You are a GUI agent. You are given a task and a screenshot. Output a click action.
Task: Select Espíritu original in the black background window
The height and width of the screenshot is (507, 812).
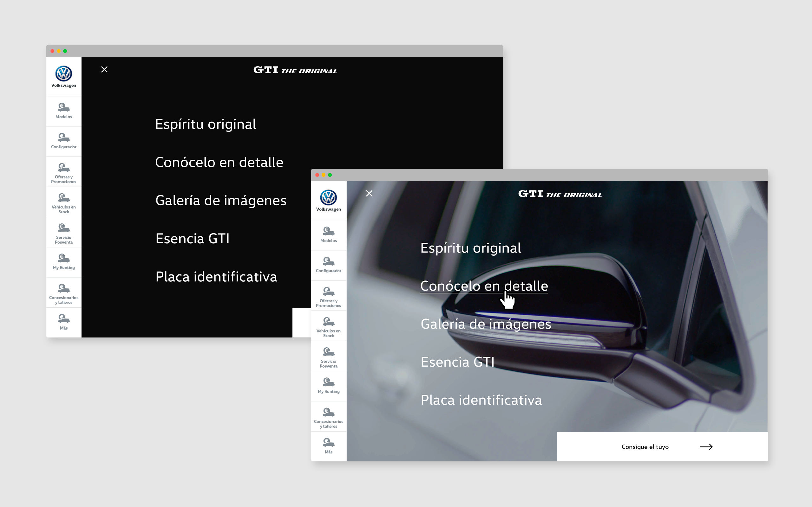pyautogui.click(x=205, y=125)
